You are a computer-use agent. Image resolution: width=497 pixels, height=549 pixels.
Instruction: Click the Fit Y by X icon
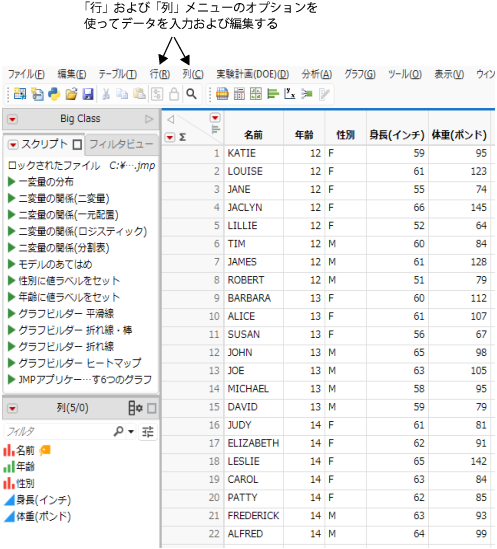[290, 94]
